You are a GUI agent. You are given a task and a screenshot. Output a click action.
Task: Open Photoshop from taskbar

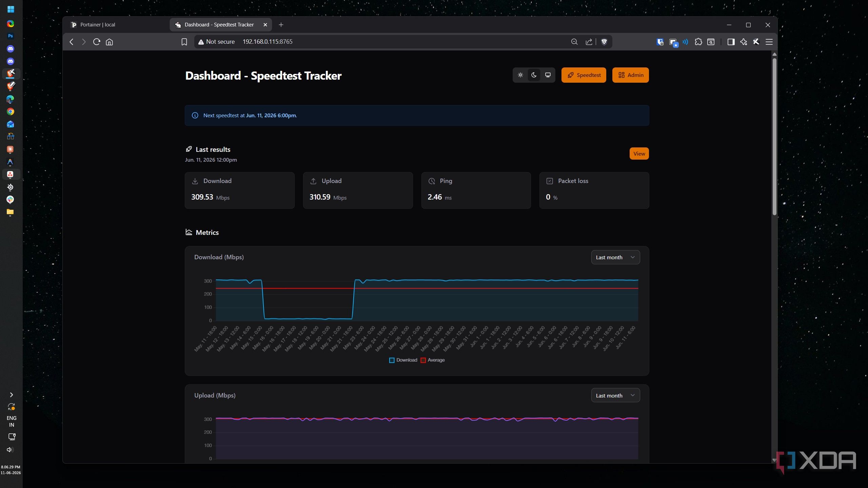11,36
